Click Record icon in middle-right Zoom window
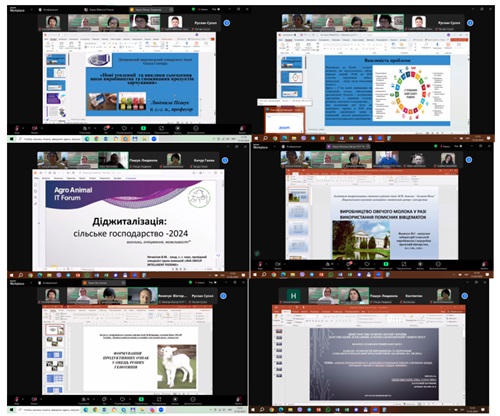 420,264
